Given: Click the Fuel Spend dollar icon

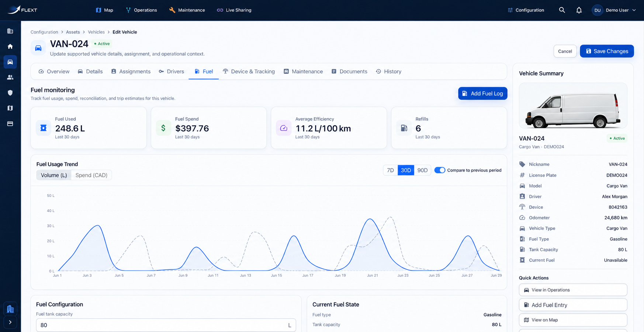Looking at the screenshot, I should click(163, 128).
